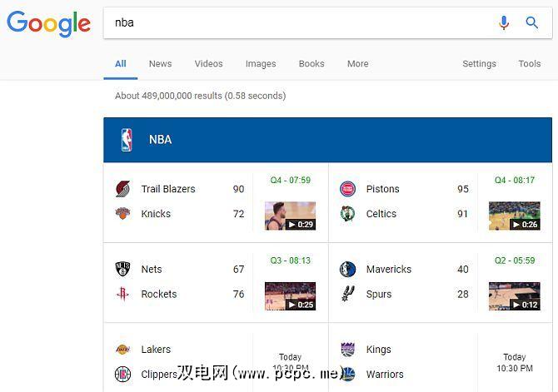558x392 pixels.
Task: Switch to the Videos tab
Action: (x=208, y=64)
